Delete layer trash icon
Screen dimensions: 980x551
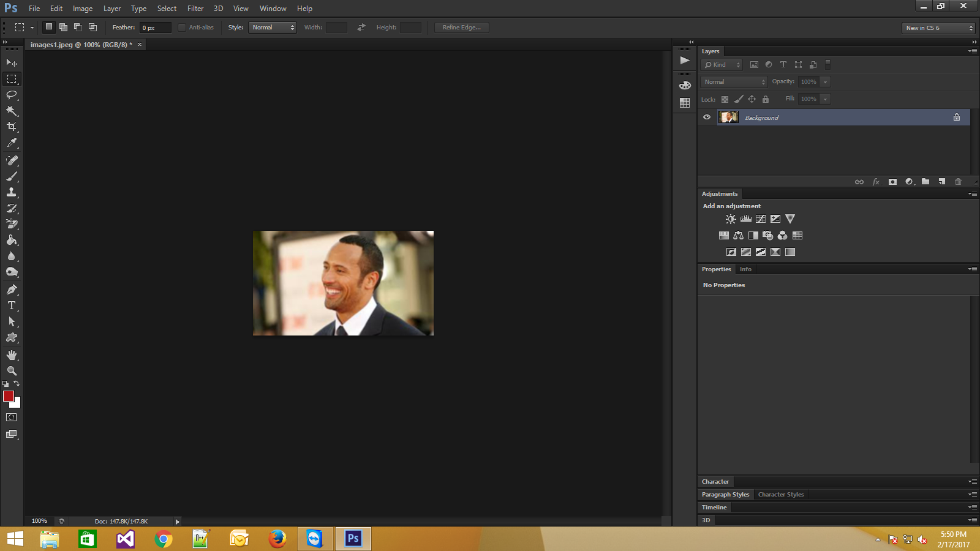pos(959,182)
